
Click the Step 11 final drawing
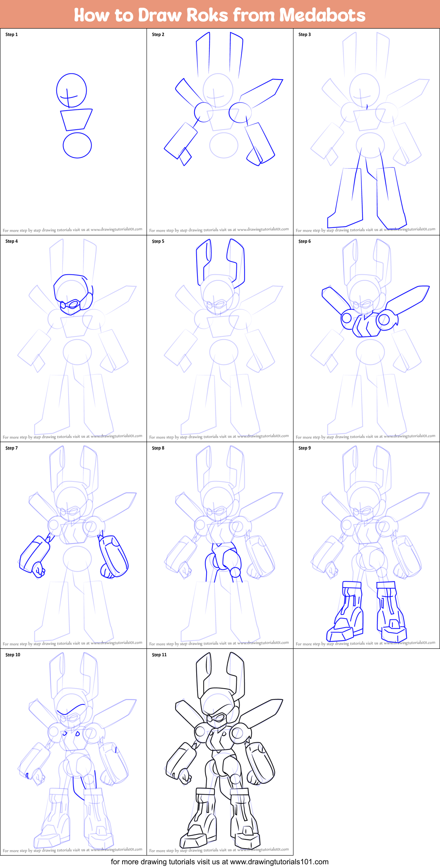pos(220,752)
